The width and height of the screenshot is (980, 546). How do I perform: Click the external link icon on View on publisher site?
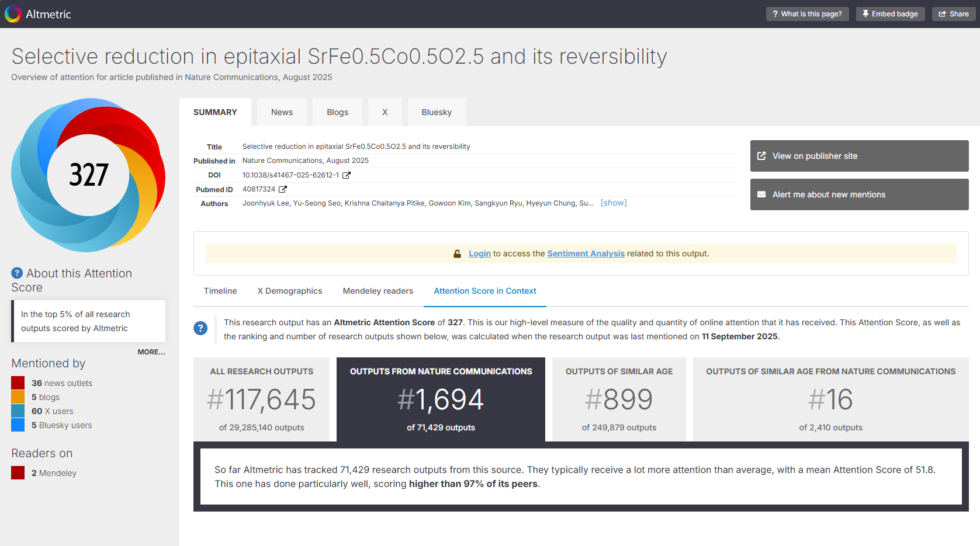pos(761,156)
